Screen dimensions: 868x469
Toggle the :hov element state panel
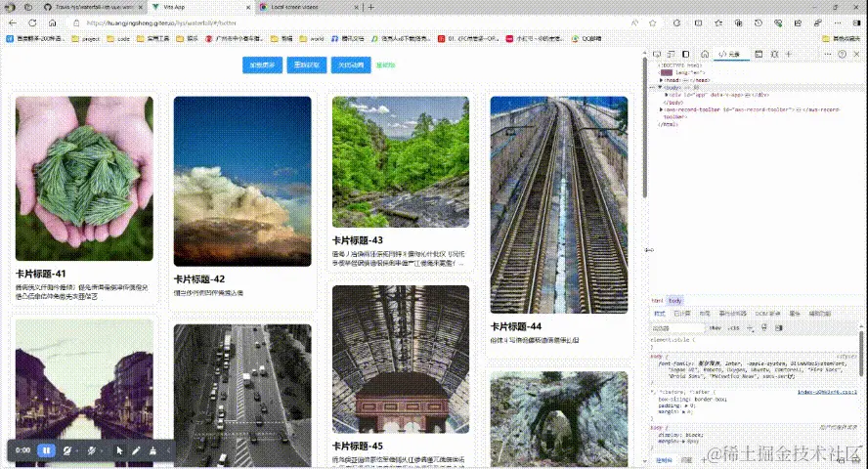click(x=716, y=328)
